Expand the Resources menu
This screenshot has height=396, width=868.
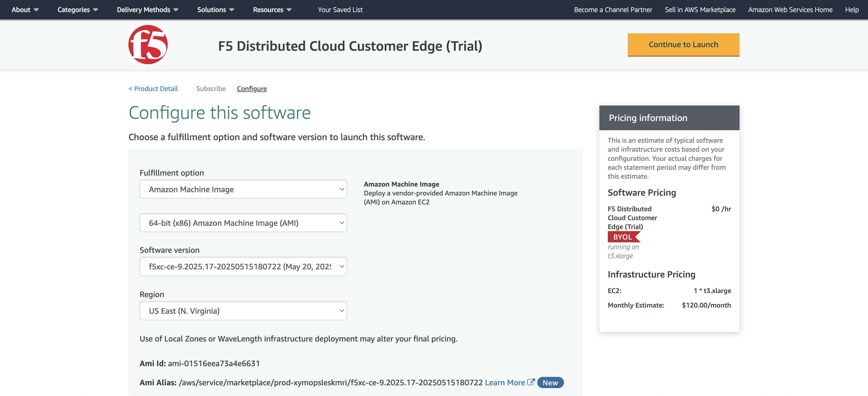272,10
